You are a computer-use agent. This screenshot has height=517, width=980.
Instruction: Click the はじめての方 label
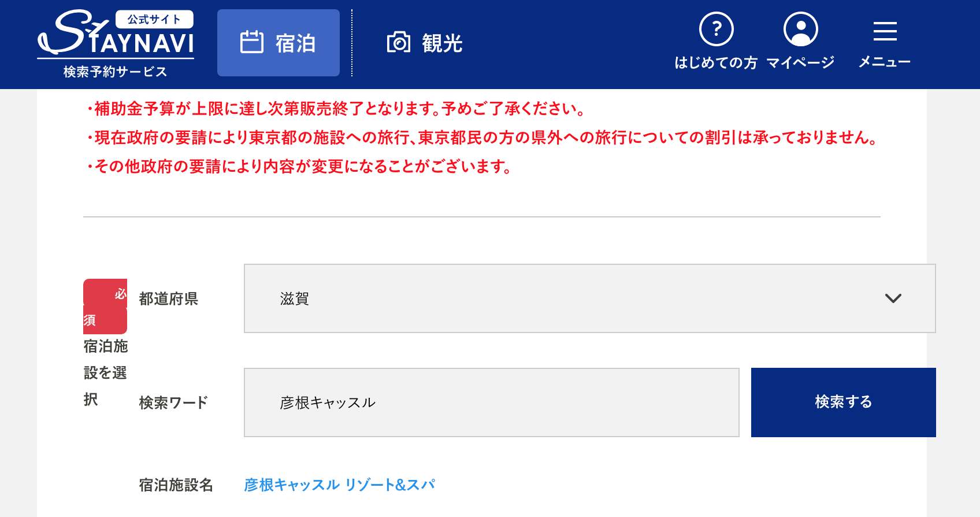(x=716, y=62)
